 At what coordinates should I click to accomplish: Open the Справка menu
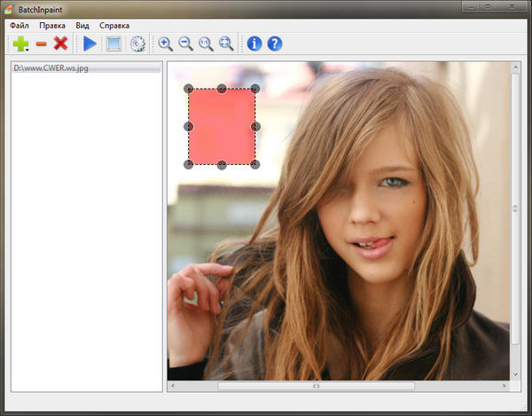114,26
